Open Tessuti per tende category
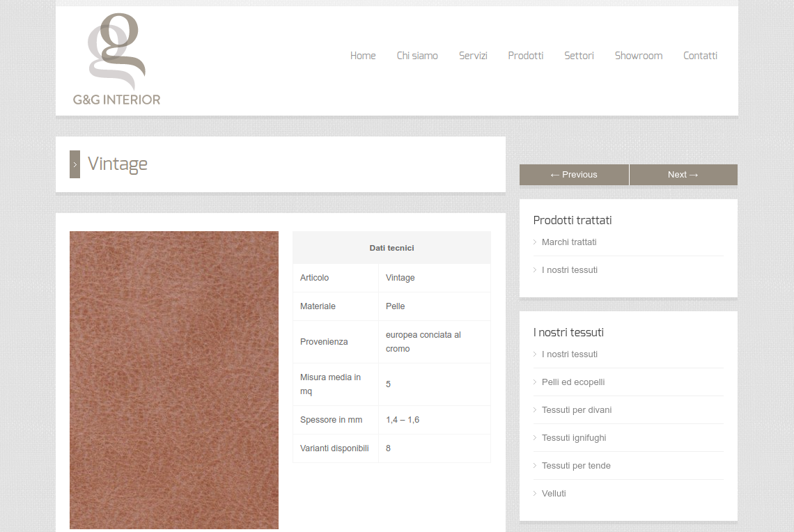Screen dimensions: 794x532 click(x=576, y=466)
